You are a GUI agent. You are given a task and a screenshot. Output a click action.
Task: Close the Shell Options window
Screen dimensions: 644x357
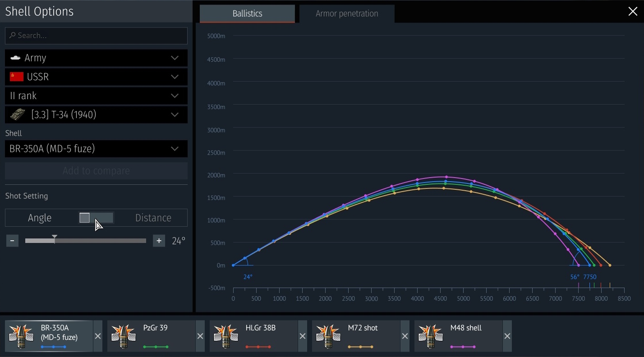[633, 12]
